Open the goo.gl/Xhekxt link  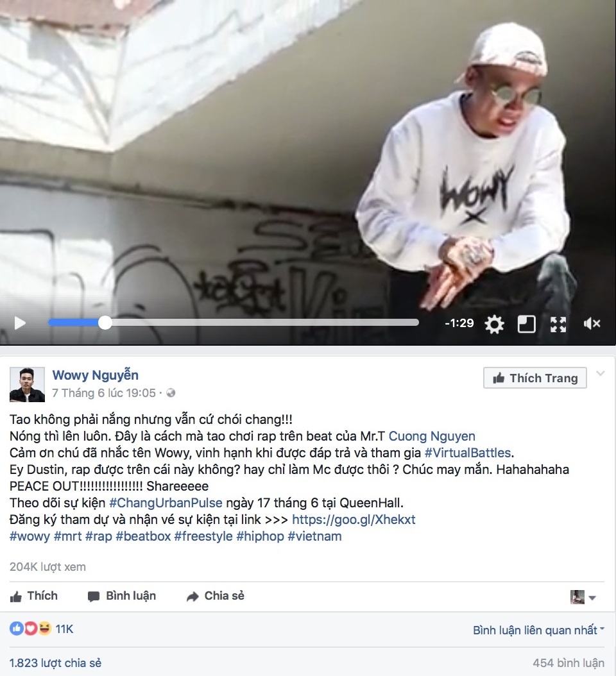354,520
